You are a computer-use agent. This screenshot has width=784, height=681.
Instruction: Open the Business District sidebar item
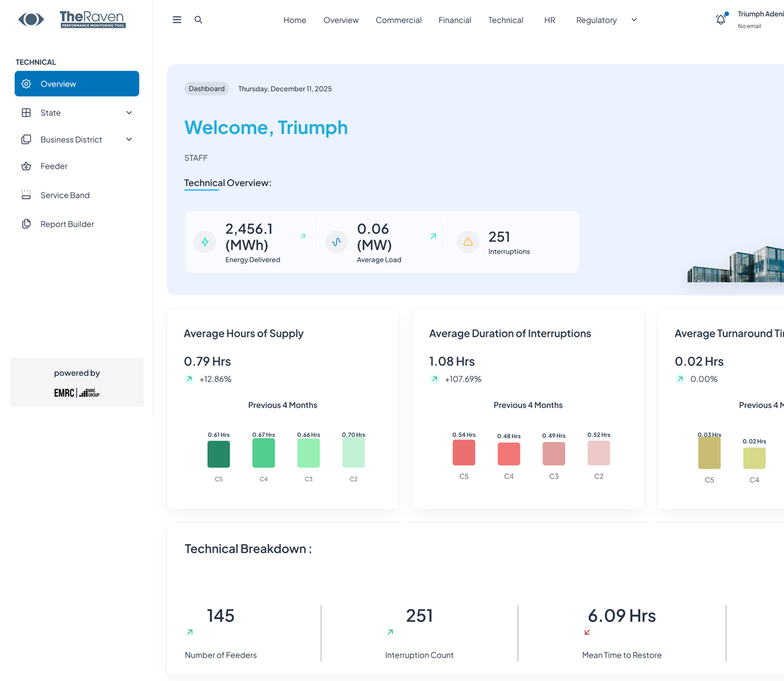coord(77,140)
